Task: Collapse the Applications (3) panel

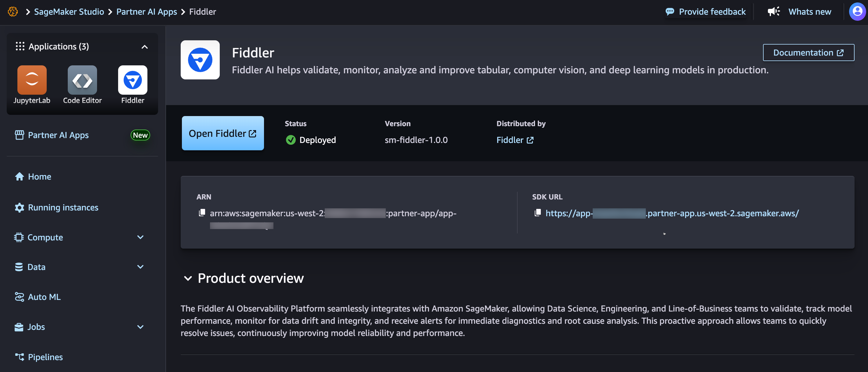Action: tap(145, 46)
